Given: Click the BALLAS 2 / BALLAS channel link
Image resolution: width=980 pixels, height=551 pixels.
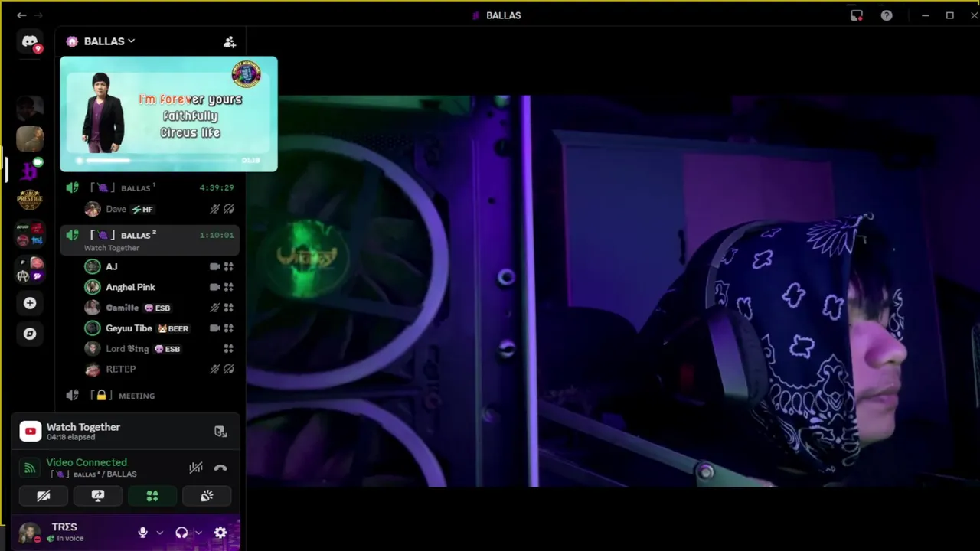Looking at the screenshot, I should (x=93, y=474).
